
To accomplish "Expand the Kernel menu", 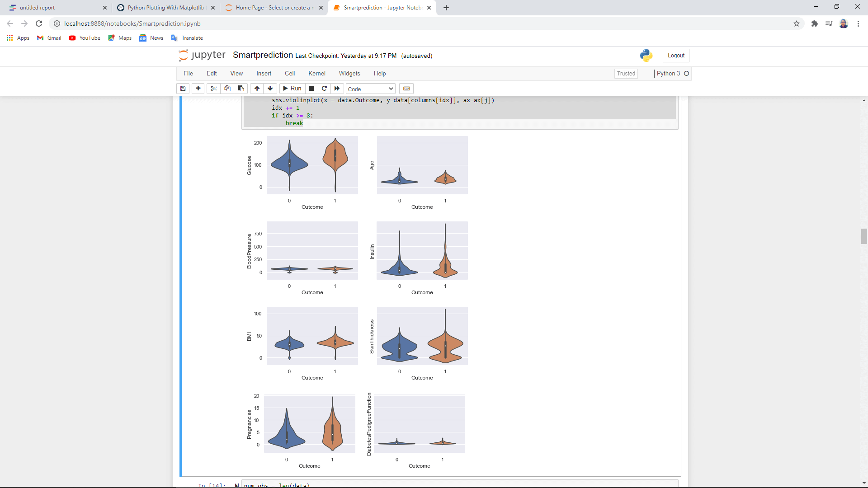I will pos(316,73).
